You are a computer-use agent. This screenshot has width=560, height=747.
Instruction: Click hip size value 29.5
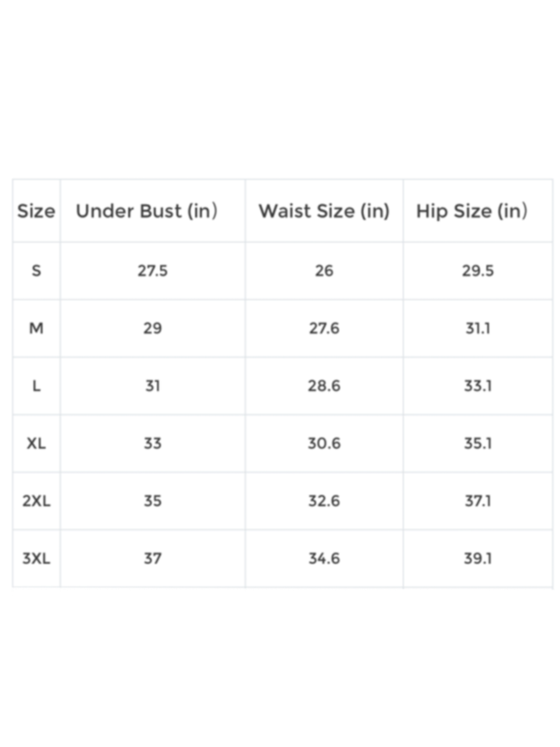point(478,271)
